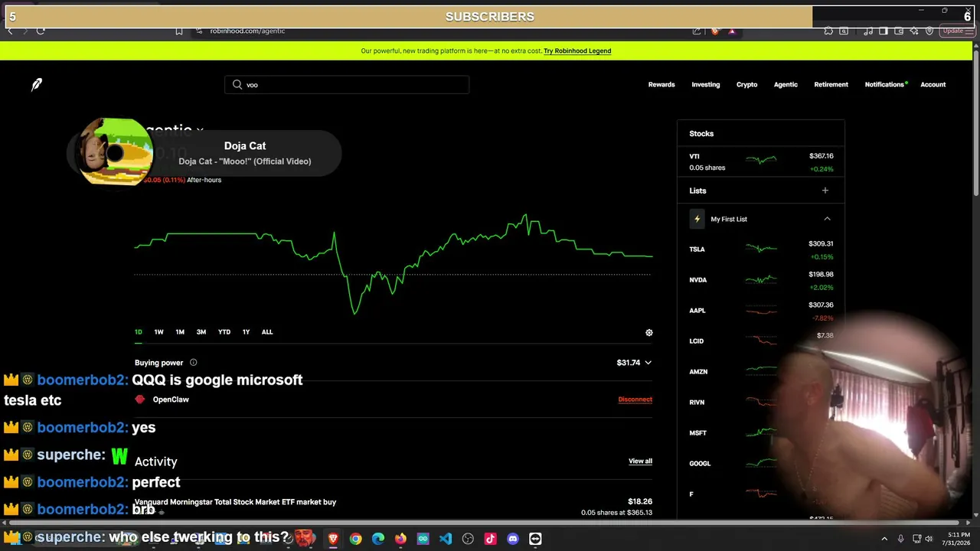Viewport: 980px width, 551px height.
Task: Select the 1D chart range
Action: [139, 332]
